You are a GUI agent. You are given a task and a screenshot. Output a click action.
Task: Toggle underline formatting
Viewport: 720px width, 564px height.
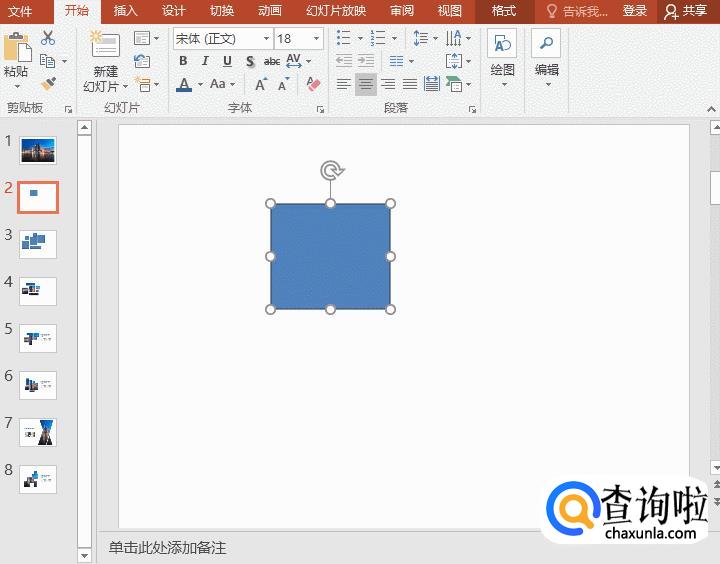pos(227,61)
